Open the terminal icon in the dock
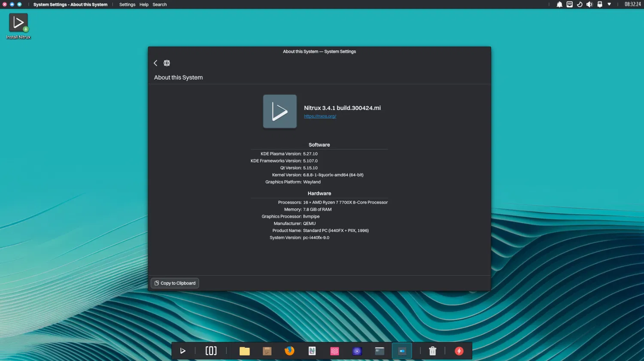 click(380, 351)
